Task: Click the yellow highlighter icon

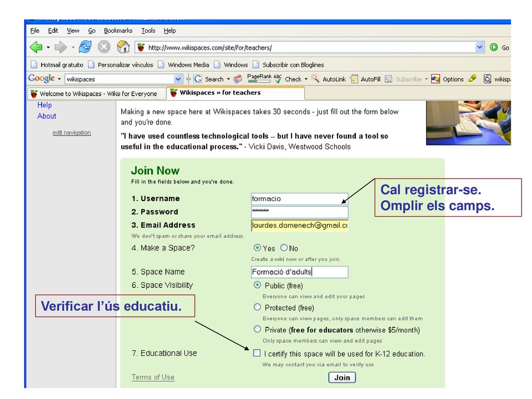Action: click(472, 79)
